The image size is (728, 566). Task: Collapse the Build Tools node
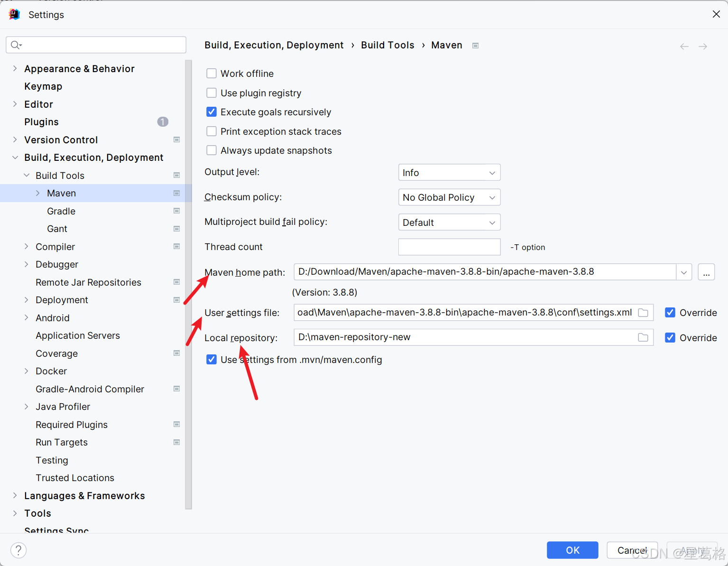click(x=27, y=176)
